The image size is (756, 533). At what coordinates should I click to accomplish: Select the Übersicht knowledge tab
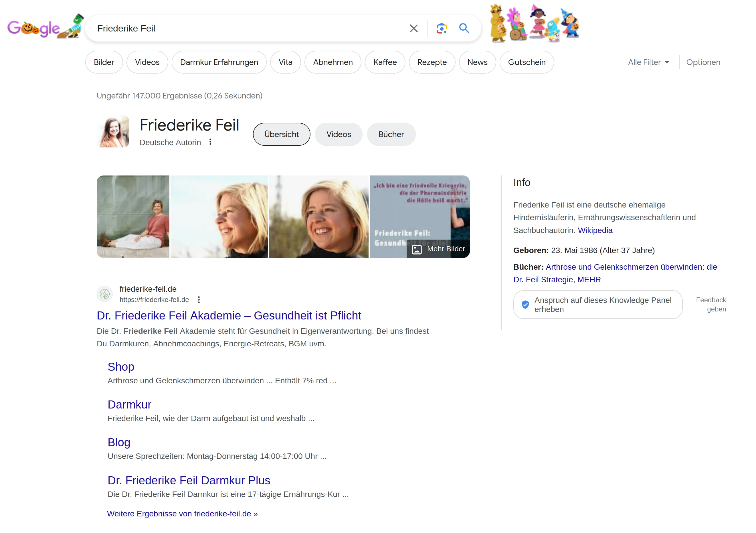[x=282, y=135]
